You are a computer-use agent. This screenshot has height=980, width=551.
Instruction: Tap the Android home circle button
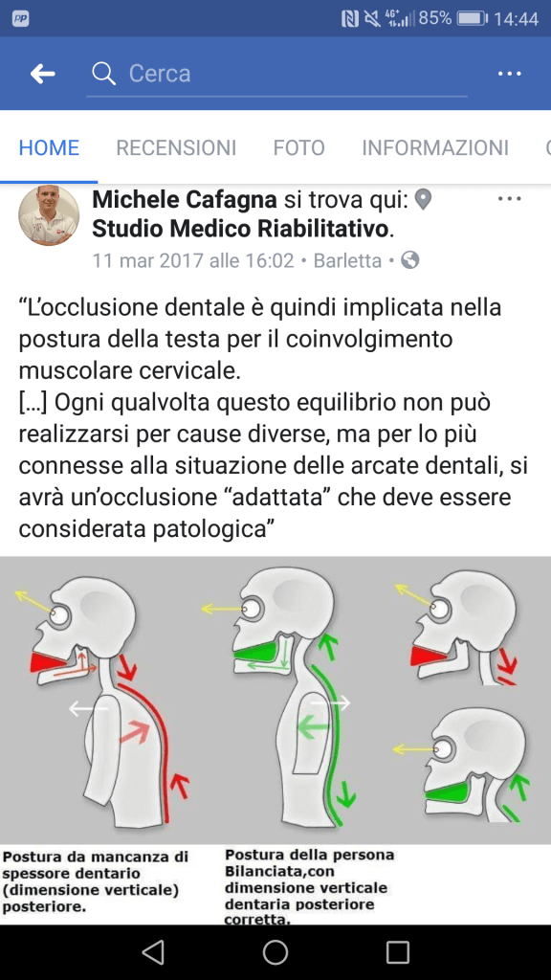coord(275,952)
